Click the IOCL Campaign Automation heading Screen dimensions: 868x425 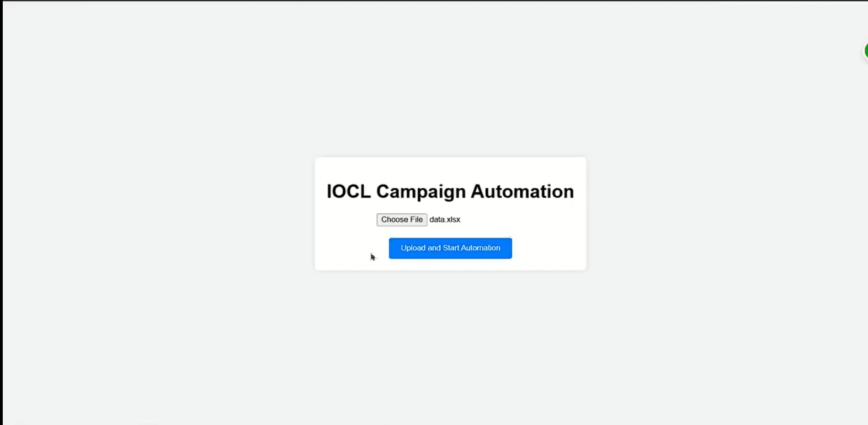tap(450, 191)
